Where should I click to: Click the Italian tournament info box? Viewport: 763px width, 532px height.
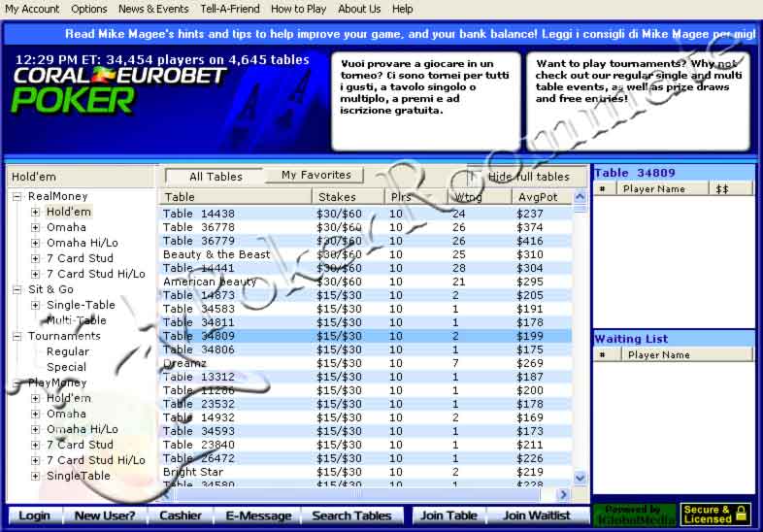(x=426, y=101)
